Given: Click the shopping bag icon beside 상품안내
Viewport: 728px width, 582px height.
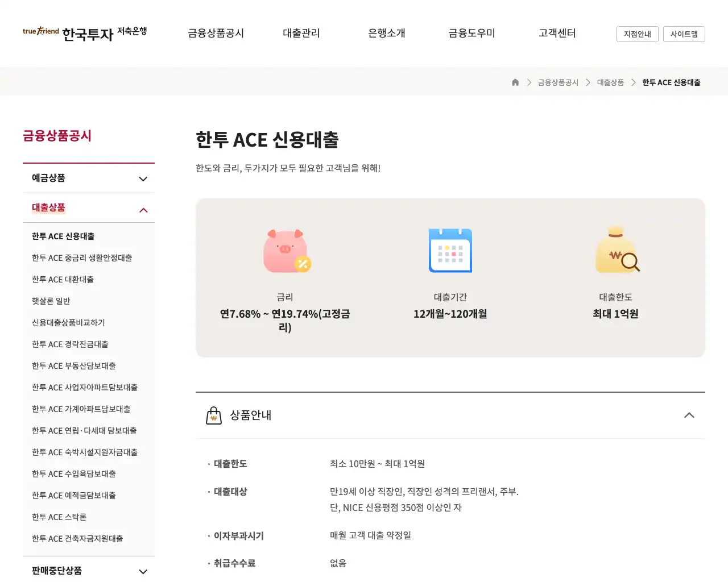Looking at the screenshot, I should pos(213,415).
